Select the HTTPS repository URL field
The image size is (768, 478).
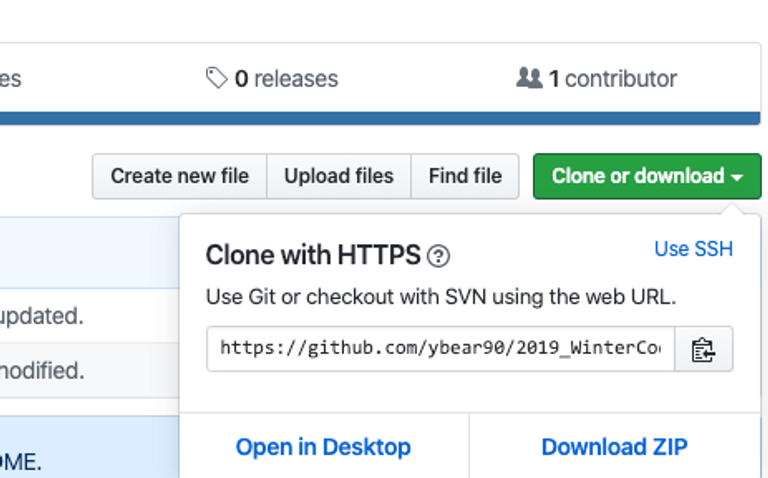coord(440,349)
